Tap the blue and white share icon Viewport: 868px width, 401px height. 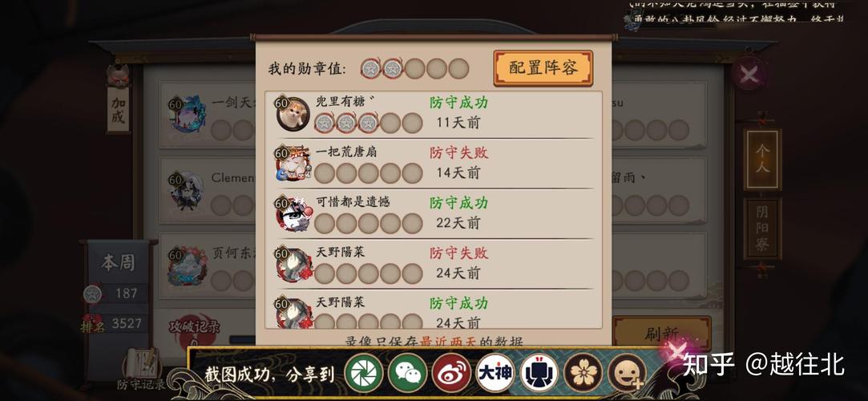pos(539,372)
